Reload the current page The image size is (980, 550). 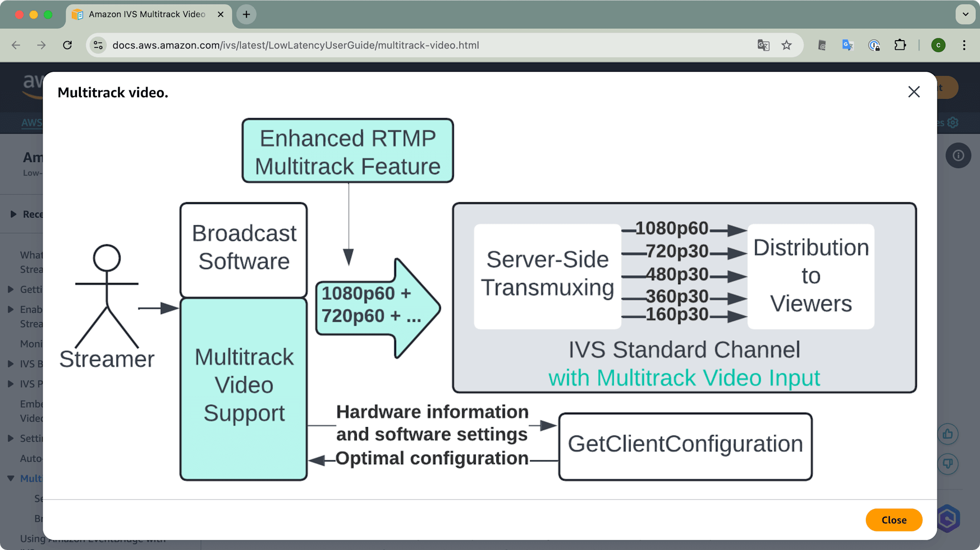click(x=68, y=45)
